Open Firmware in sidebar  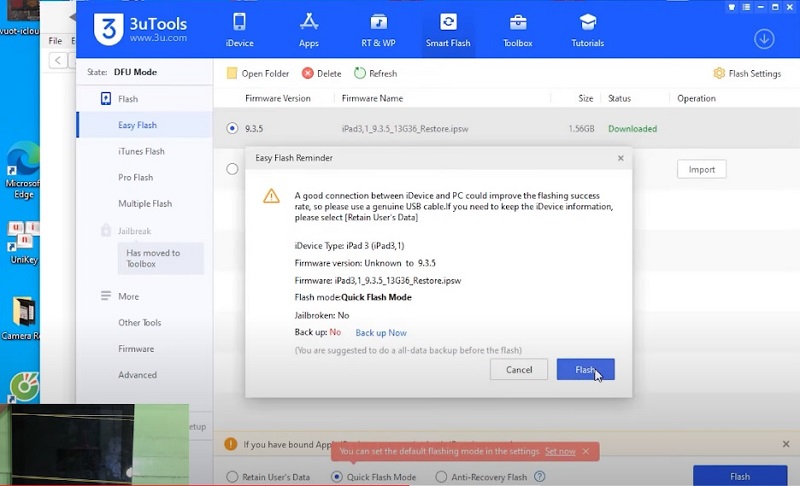point(136,349)
